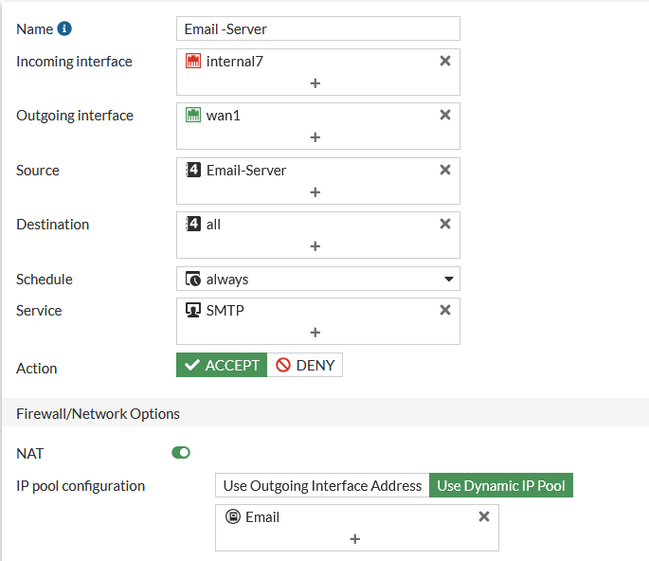Screen dimensions: 649x561
Task: Remove Email-Server source entry
Action: [445, 170]
